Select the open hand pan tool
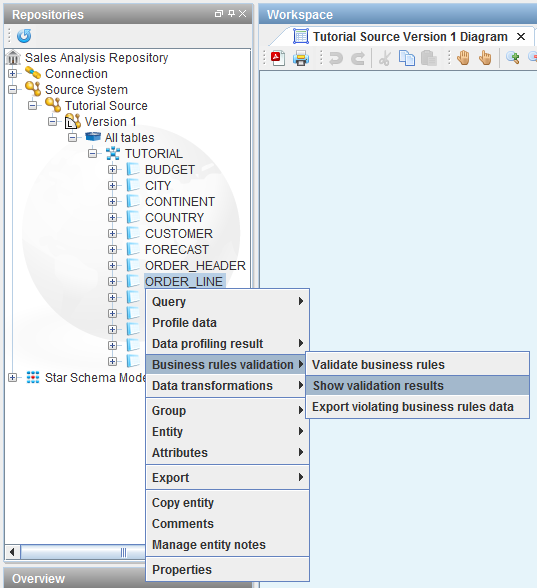This screenshot has width=537, height=588. (x=464, y=58)
